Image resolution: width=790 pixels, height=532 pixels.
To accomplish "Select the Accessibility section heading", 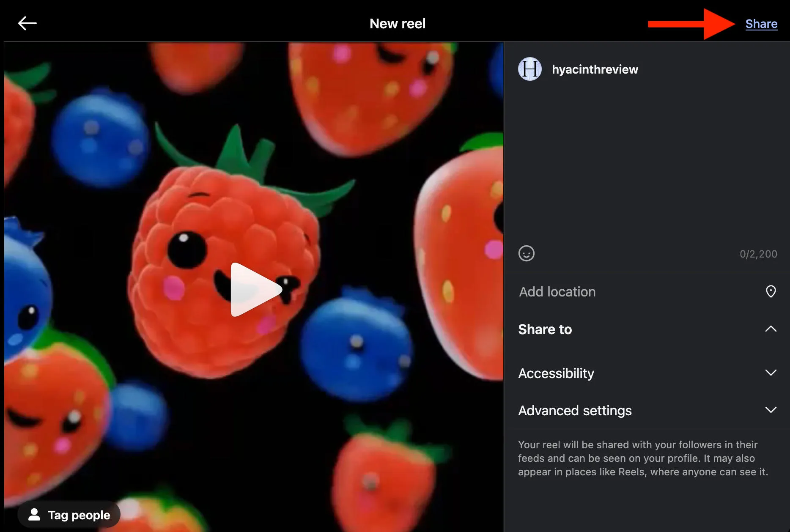I will coord(556,373).
